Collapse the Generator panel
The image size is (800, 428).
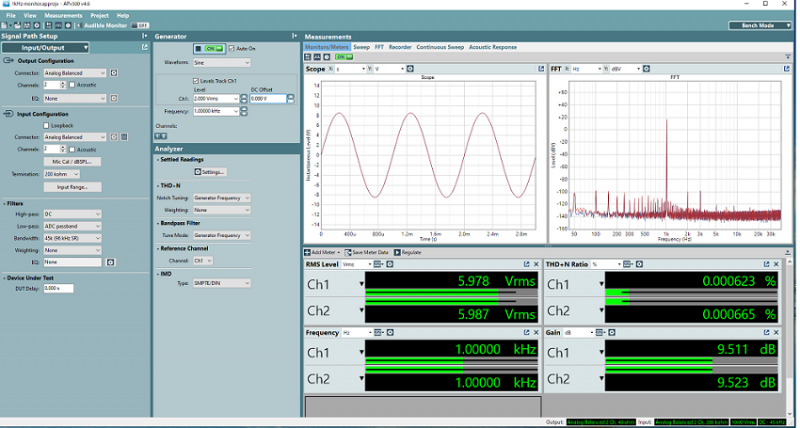click(294, 36)
